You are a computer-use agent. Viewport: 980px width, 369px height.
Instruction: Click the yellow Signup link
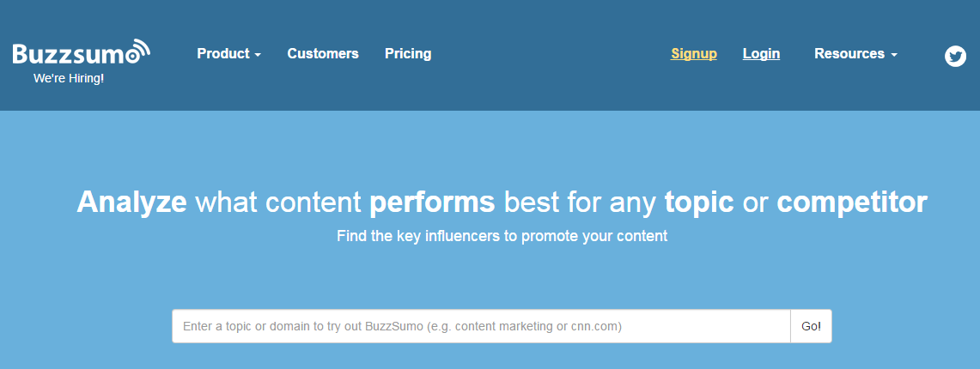coord(694,54)
